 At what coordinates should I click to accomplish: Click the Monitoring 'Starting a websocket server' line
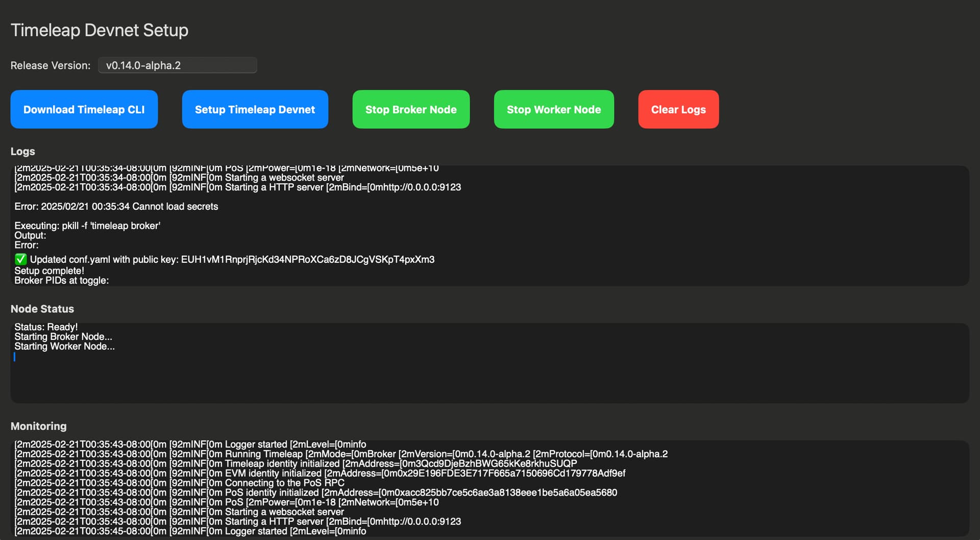tap(179, 512)
